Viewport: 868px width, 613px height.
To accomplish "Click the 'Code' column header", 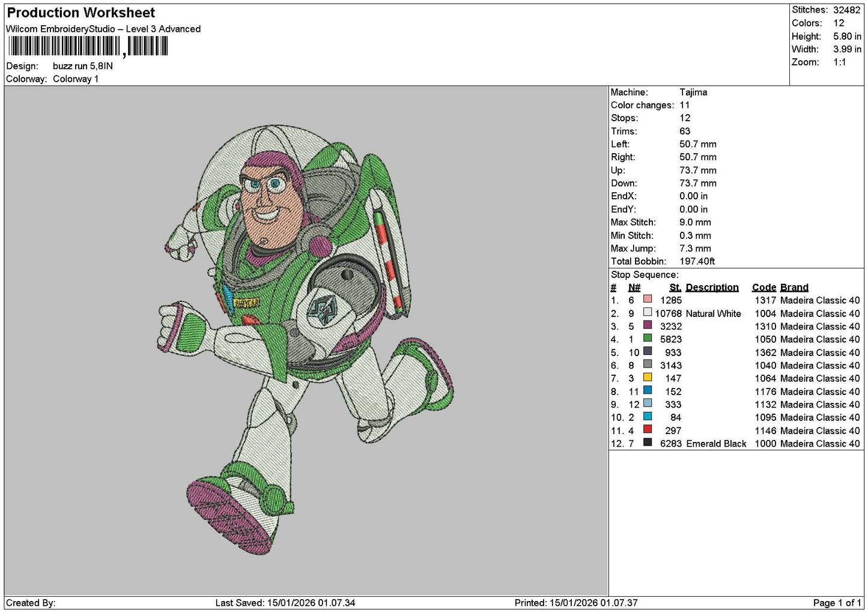I will (764, 288).
